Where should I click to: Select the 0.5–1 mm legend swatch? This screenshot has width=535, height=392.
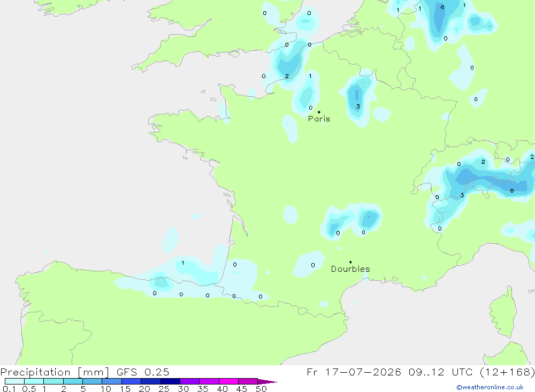34,381
